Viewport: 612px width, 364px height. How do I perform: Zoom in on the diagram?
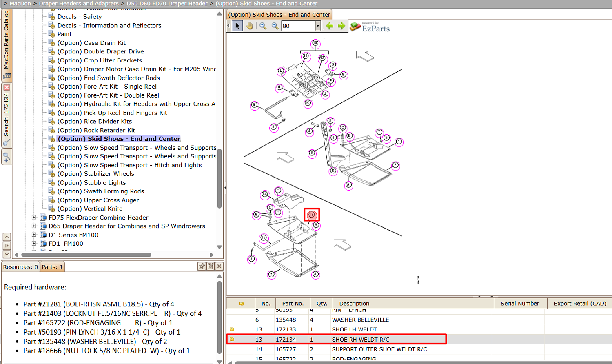point(263,26)
